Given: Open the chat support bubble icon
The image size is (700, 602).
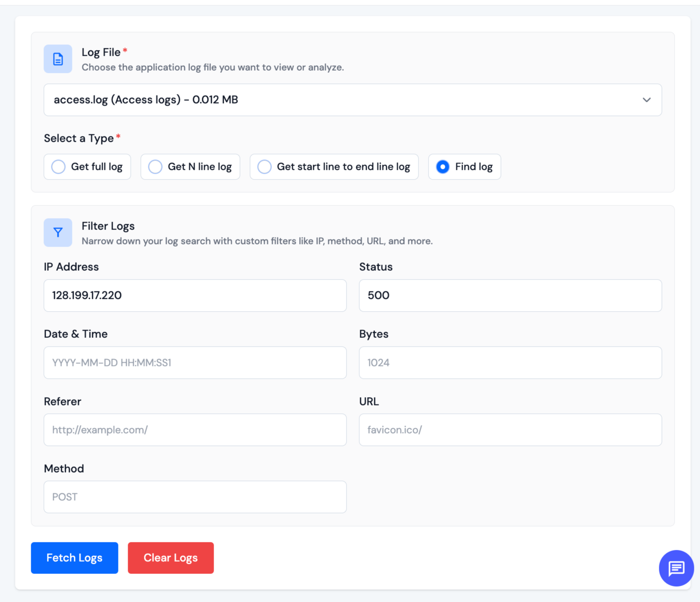Looking at the screenshot, I should 676,568.
